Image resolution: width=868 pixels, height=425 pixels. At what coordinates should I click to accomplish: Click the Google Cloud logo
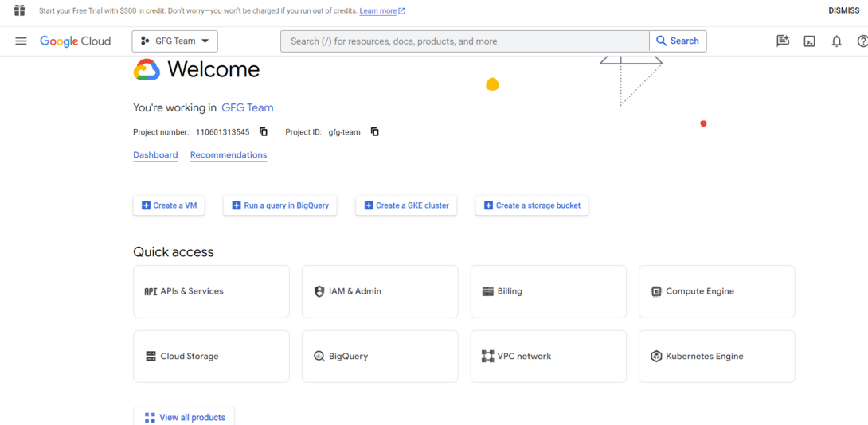coord(76,41)
